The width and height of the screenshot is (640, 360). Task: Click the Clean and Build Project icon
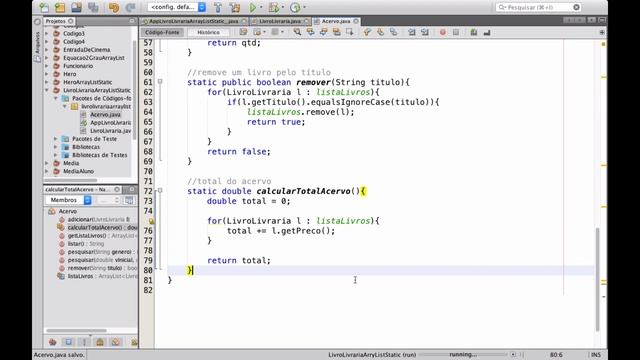click(235, 7)
